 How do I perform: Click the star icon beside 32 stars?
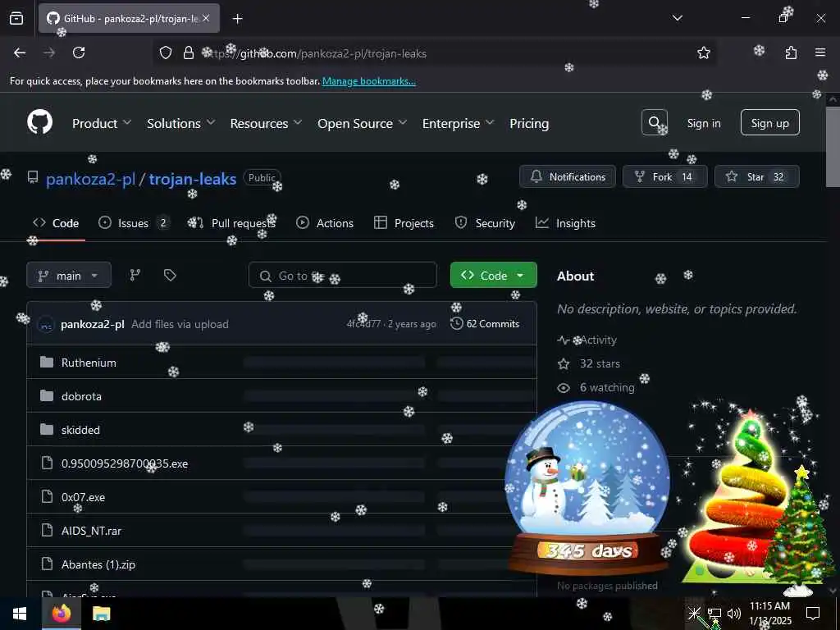click(x=563, y=363)
